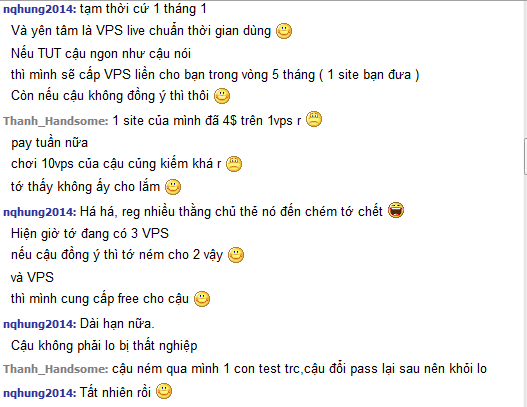The height and width of the screenshot is (407, 527).
Task: Click sad emoji after "trên 1vps r"
Action: (x=314, y=119)
